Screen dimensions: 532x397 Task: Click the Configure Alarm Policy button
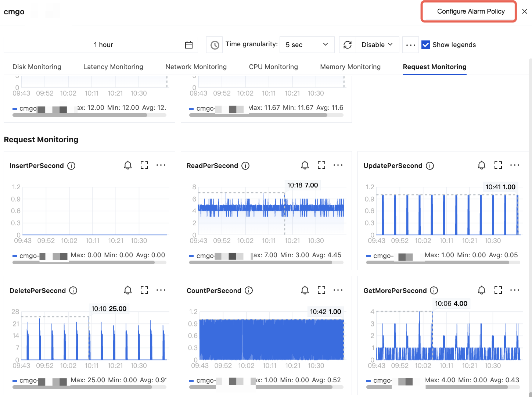(x=471, y=11)
